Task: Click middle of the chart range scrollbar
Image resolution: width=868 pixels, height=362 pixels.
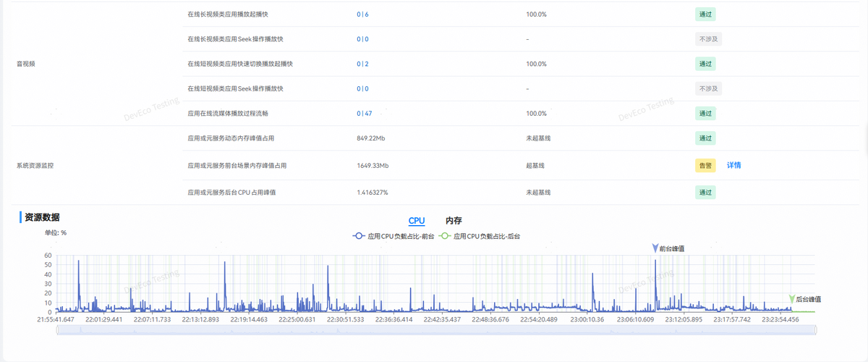Action: tap(436, 330)
